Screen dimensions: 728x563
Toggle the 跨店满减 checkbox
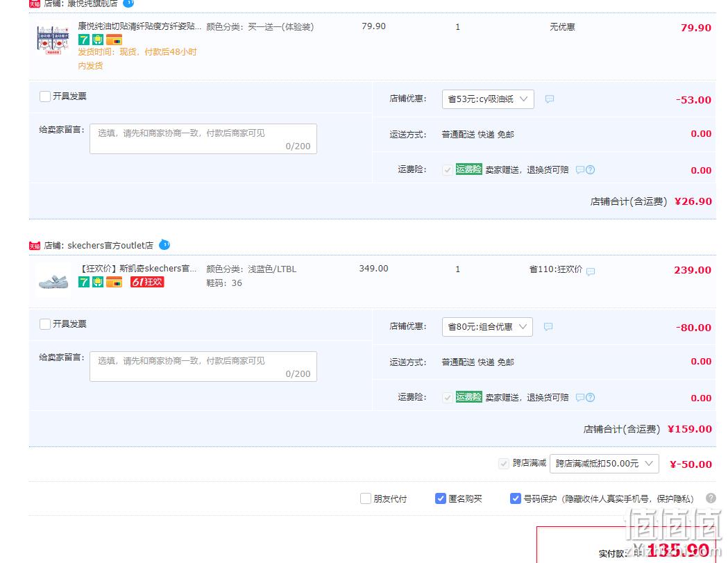(503, 463)
